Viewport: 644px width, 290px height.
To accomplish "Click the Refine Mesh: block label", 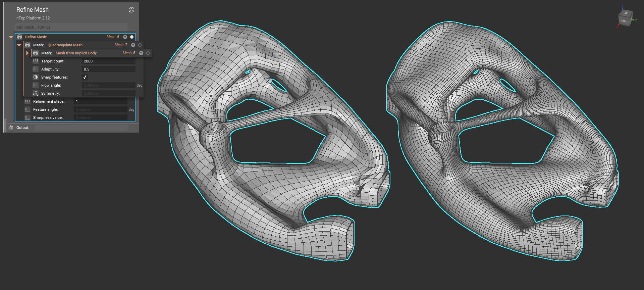I will [36, 37].
